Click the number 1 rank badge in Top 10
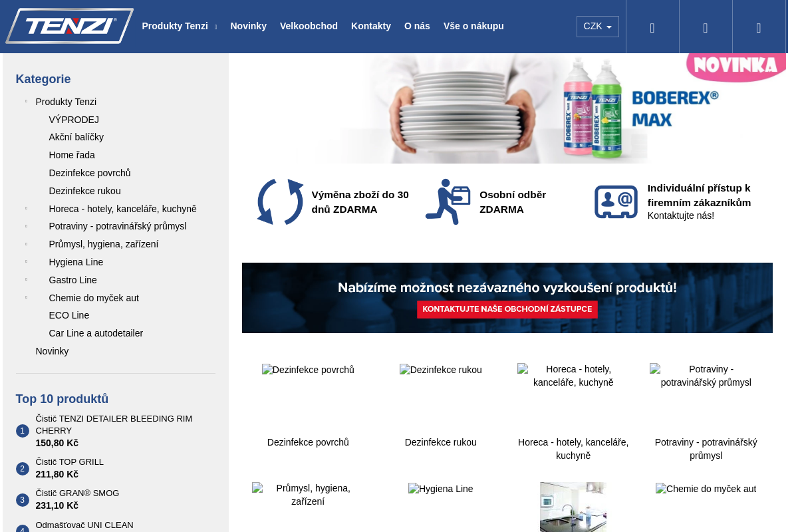The width and height of the screenshot is (798, 532). click(23, 431)
